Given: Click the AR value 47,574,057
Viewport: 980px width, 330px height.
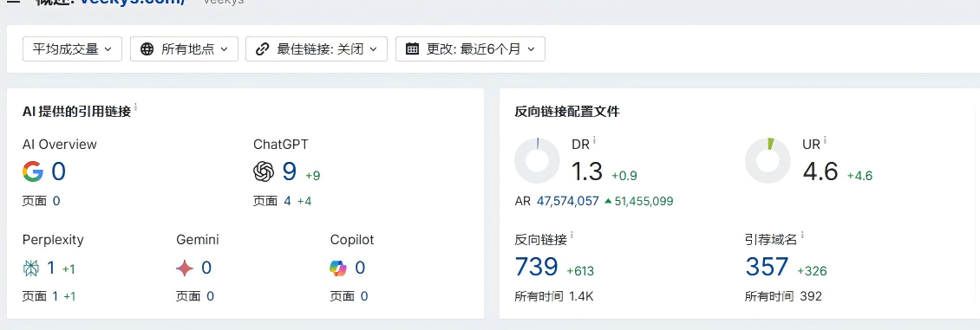Looking at the screenshot, I should (567, 202).
